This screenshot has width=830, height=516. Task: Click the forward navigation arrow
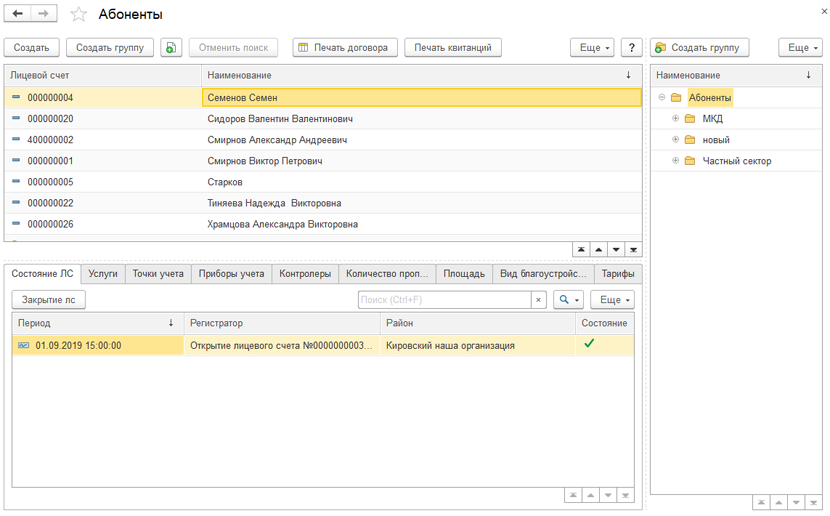pyautogui.click(x=44, y=14)
